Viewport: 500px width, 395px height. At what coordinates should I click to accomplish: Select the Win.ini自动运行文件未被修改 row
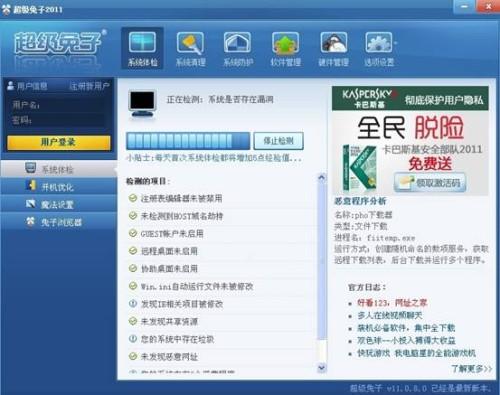220,286
